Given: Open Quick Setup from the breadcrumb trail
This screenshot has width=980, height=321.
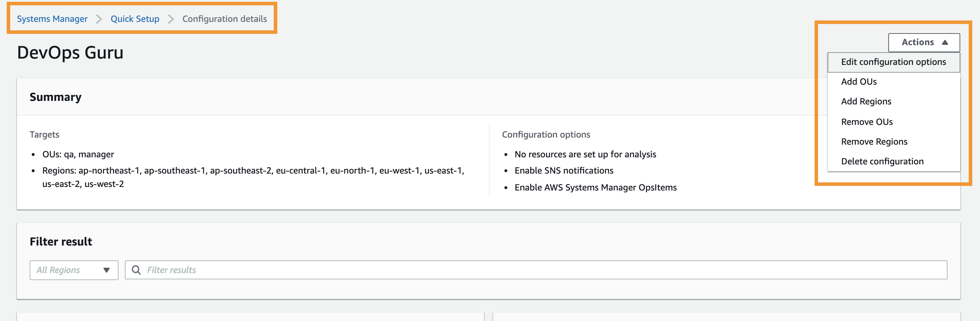Looking at the screenshot, I should (135, 18).
